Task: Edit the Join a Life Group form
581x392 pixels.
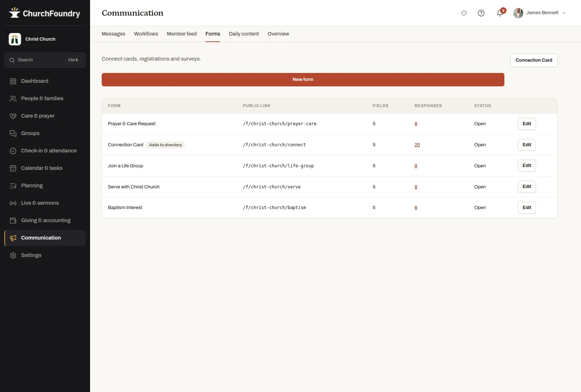Action: pyautogui.click(x=527, y=166)
